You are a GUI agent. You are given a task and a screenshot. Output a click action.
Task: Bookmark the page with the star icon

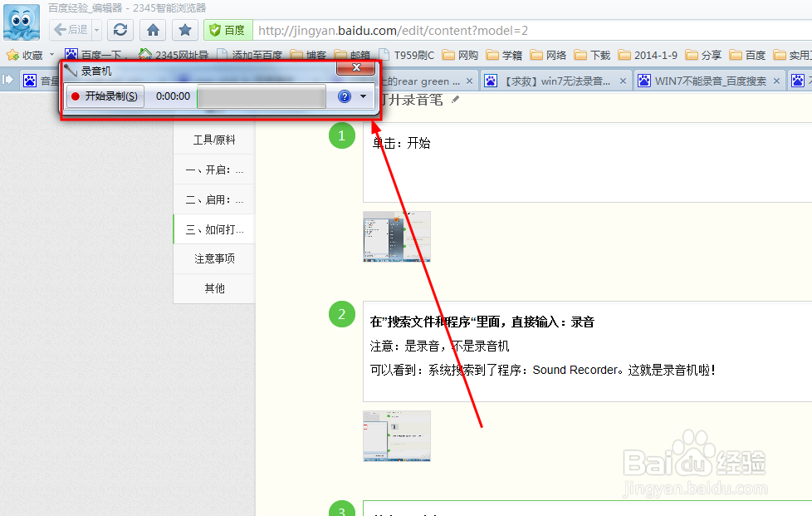coord(184,29)
